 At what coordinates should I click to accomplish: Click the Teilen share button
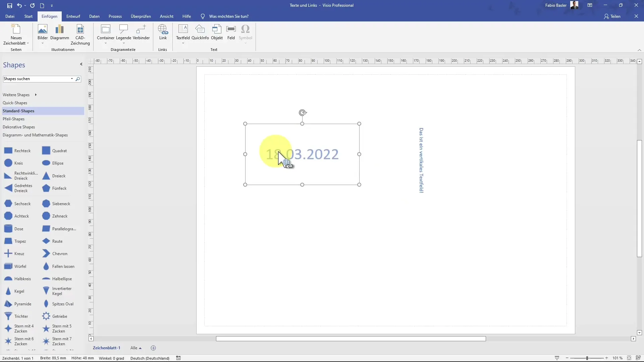pos(612,16)
